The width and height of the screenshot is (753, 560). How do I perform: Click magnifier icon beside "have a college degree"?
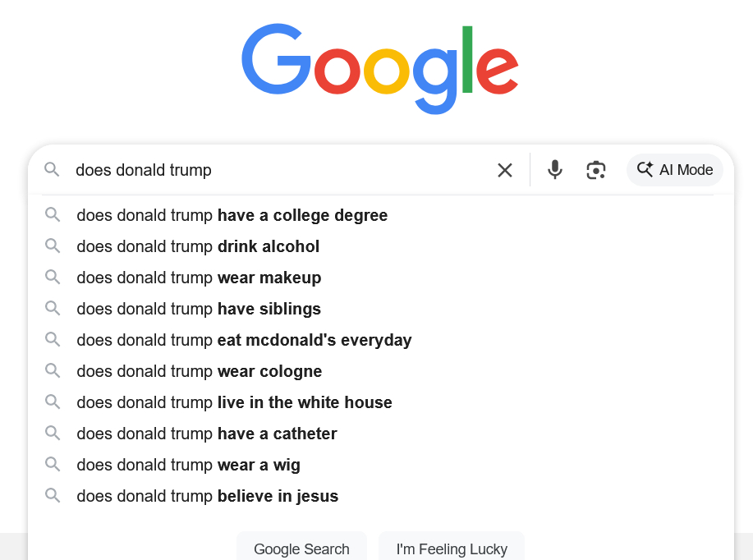[53, 215]
